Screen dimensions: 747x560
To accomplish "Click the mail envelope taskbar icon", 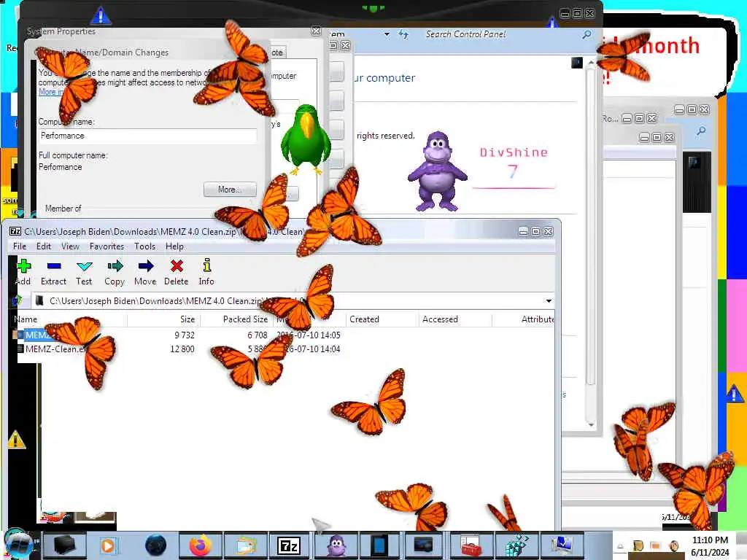I will [245, 545].
